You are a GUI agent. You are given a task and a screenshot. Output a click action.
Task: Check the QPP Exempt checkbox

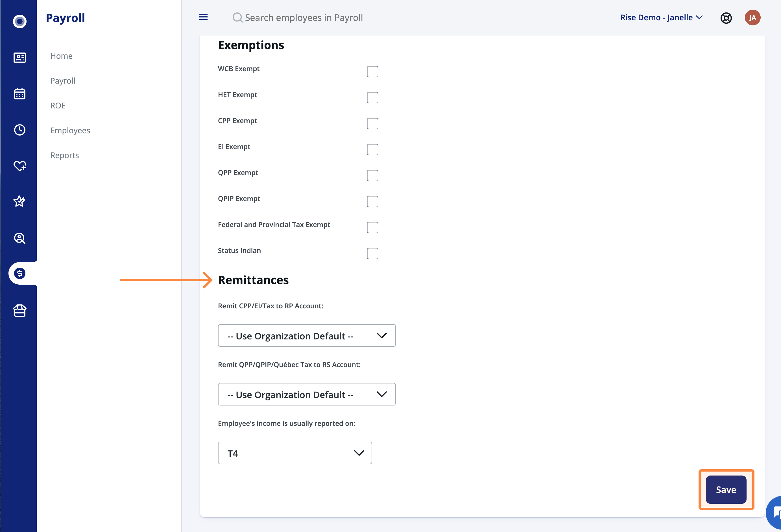(373, 175)
